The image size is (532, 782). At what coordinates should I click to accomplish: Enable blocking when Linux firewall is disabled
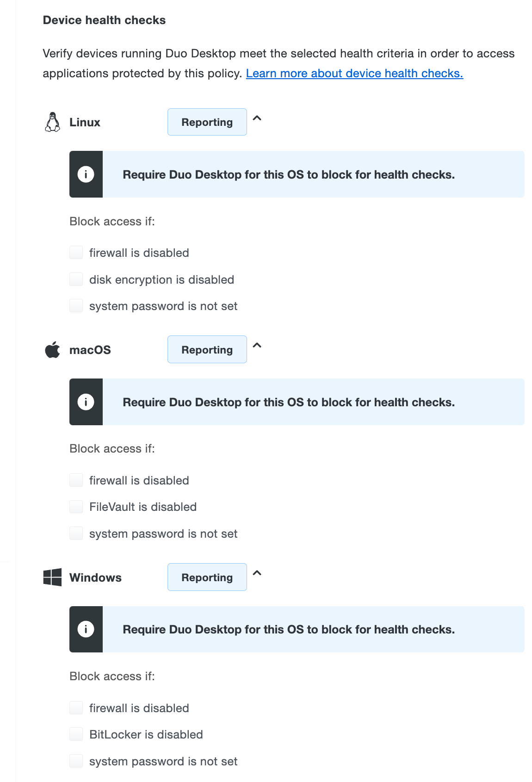[x=76, y=252]
